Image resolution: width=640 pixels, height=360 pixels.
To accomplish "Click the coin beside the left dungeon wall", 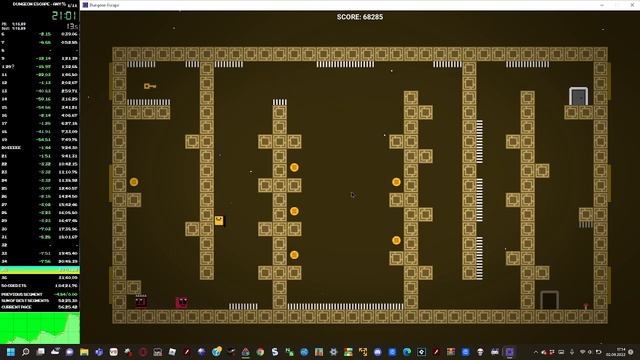I will (134, 182).
